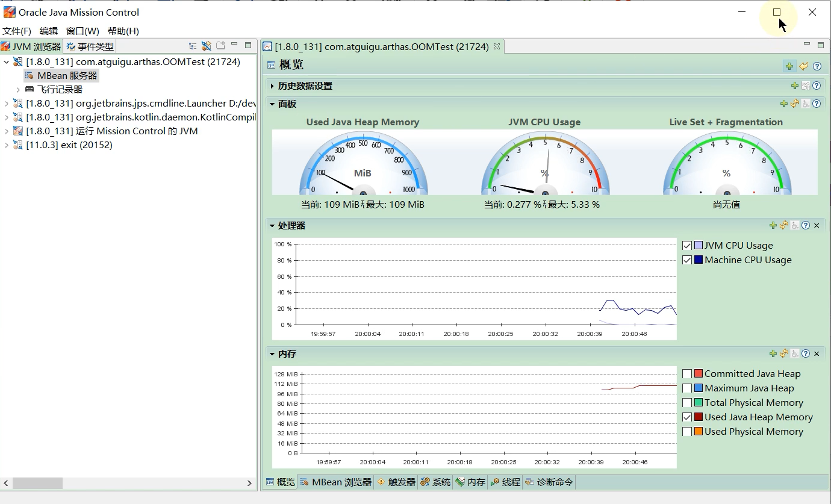The image size is (831, 504).
Task: Click the Machine CPU Usage color swatch
Action: point(699,260)
